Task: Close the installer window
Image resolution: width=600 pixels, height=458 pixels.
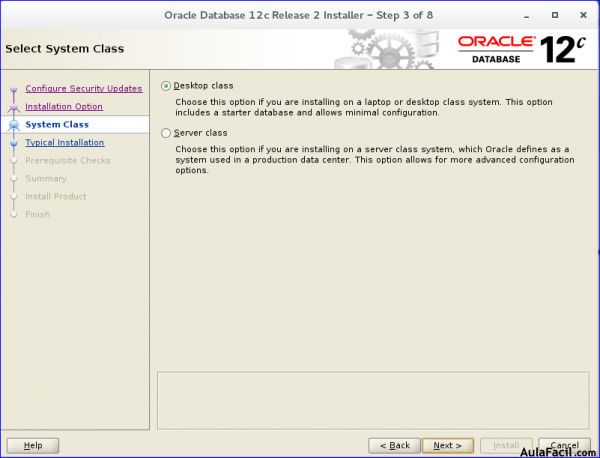Action: pyautogui.click(x=583, y=15)
